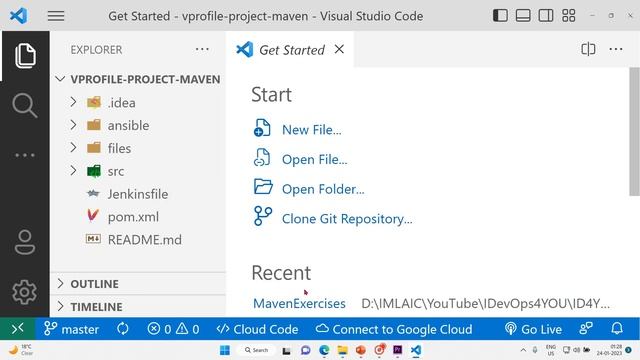
Task: Click the master branch indicator
Action: tap(71, 329)
